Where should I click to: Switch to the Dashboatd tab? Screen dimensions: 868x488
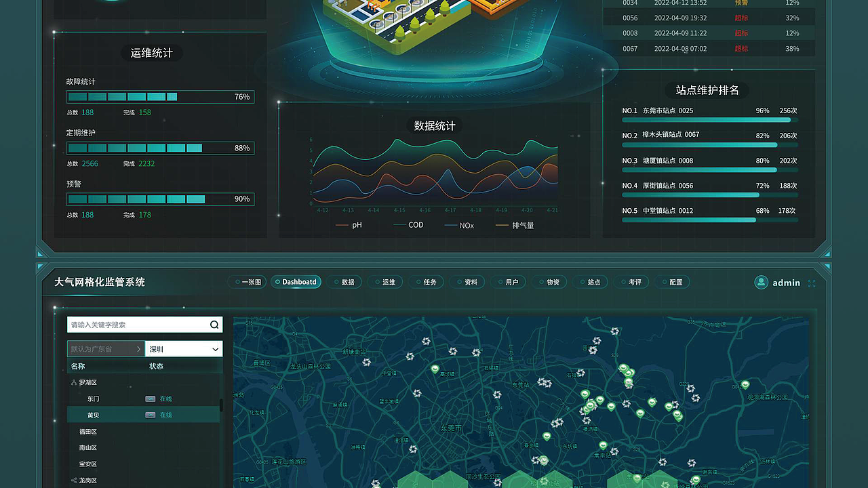tap(296, 282)
